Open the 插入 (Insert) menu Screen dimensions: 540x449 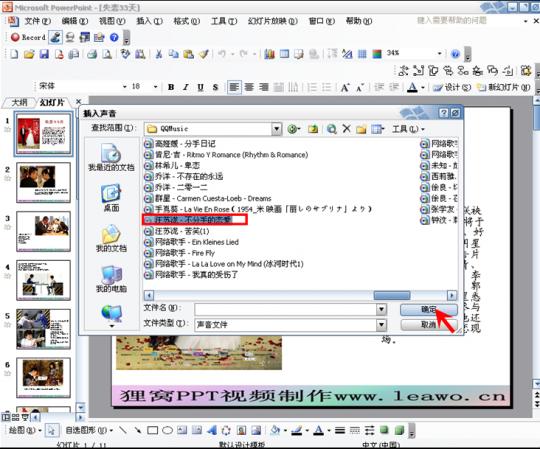[x=149, y=21]
